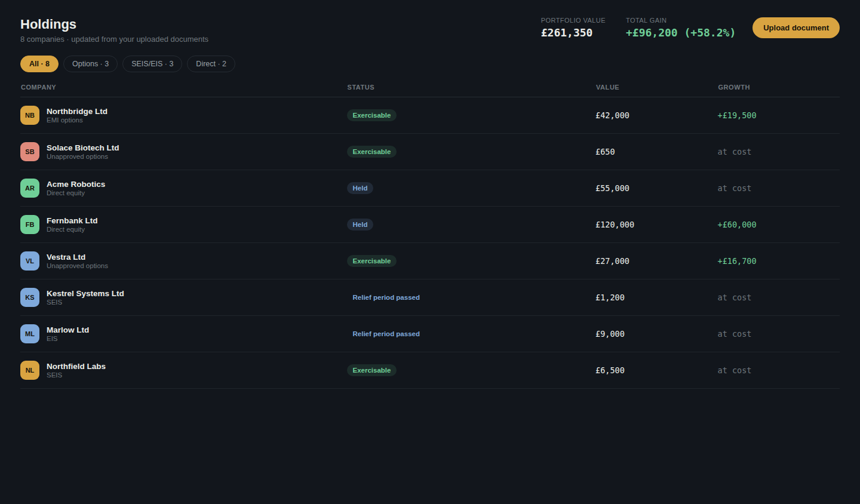The width and height of the screenshot is (860, 504).
Task: Click the NL avatar for Northfield Labs
Action: 30,370
